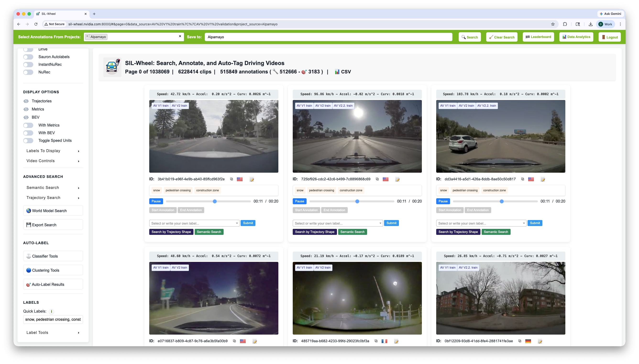Pause video for clip 725bf926
Image resolution: width=639 pixels, height=364 pixels.
pos(299,201)
